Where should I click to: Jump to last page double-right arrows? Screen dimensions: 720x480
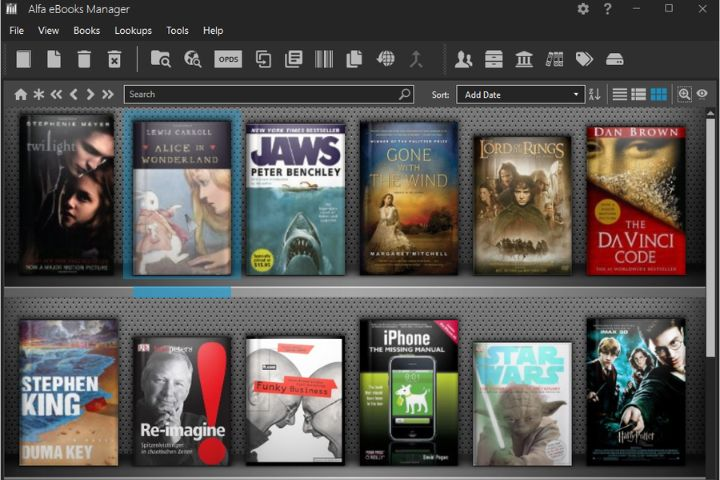(108, 95)
